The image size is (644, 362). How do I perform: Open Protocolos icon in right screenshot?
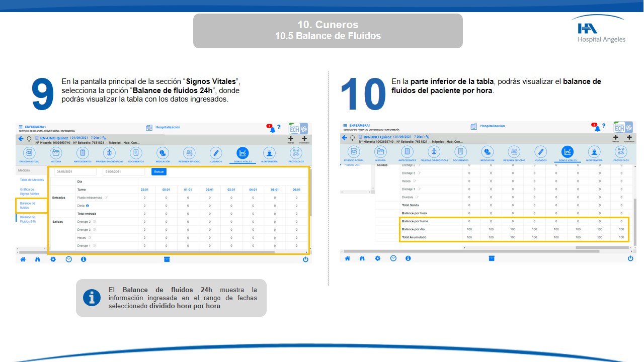pos(621,151)
